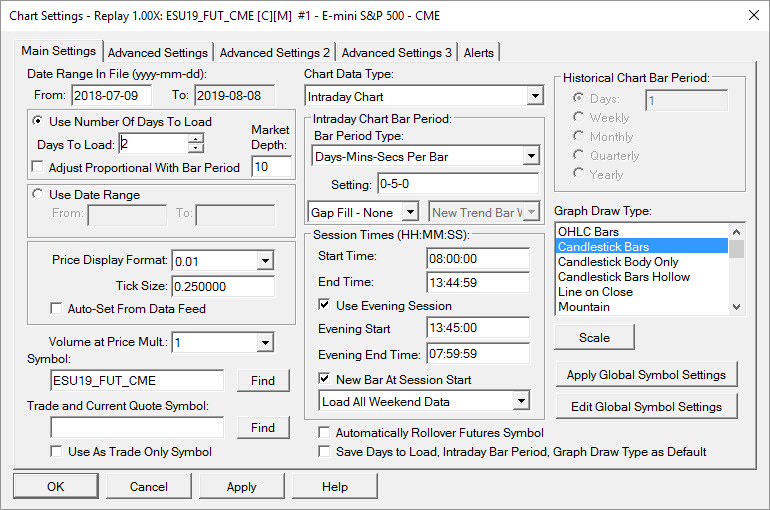Choose Candlestick Bars Hollow draw type
The image size is (770, 510).
pos(642,276)
